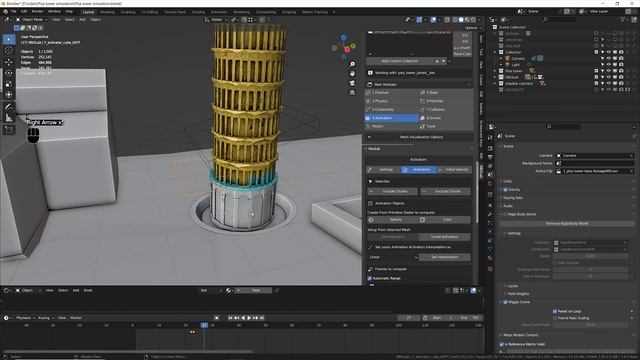Select the Move tool
This screenshot has height=360, width=640.
tap(9, 62)
